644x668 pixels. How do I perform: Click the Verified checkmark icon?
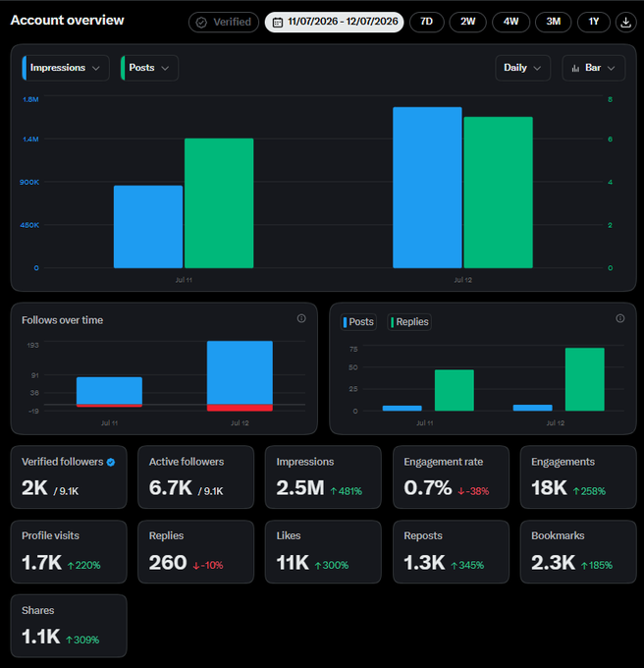click(201, 23)
